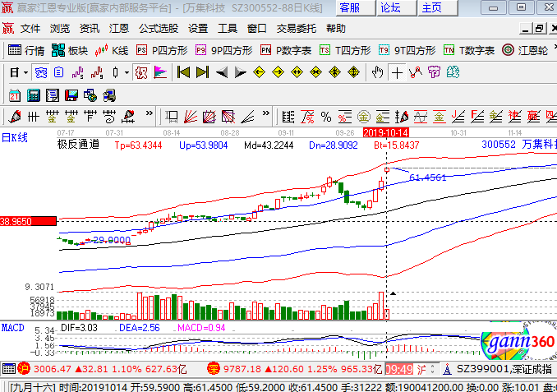Click yellow diamond left-arrow icon
The height and width of the screenshot is (392, 557).
(x=260, y=72)
